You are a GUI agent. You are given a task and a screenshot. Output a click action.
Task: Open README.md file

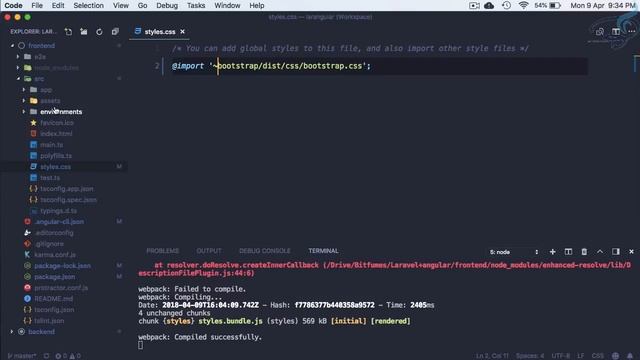click(53, 299)
